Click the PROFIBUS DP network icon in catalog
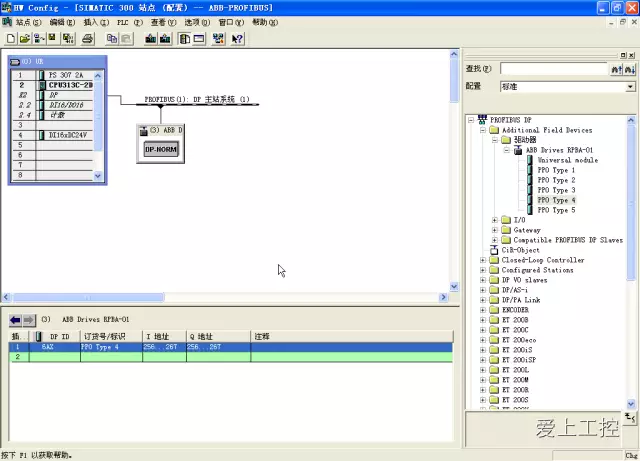Screen dimensions: 640x461 point(482,120)
